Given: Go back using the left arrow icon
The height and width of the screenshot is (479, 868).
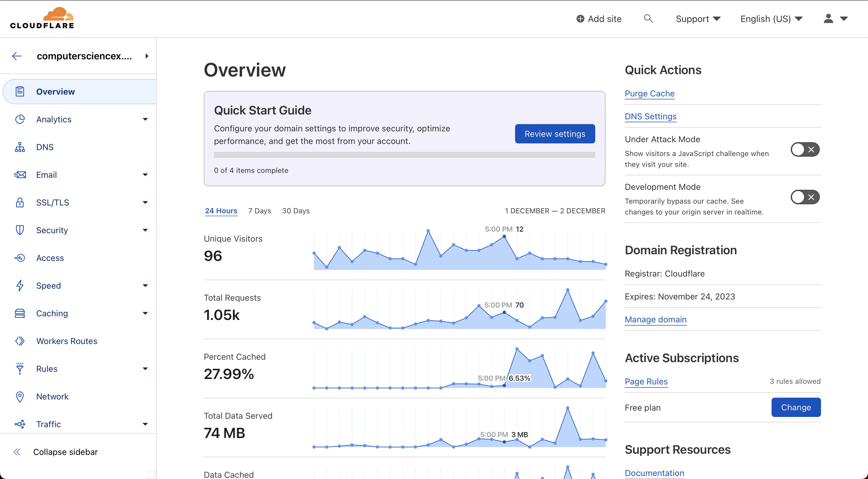Looking at the screenshot, I should click(x=17, y=56).
